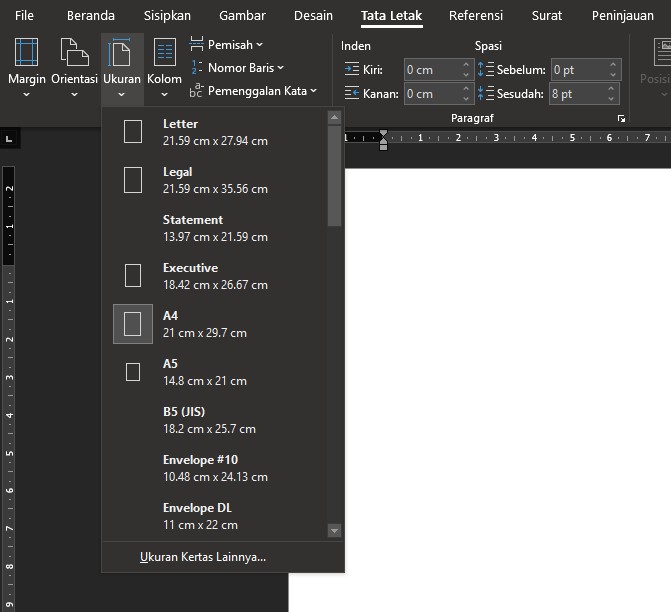Choose B5 (JIS) paper size
Viewport: 671px width, 612px height.
point(214,419)
